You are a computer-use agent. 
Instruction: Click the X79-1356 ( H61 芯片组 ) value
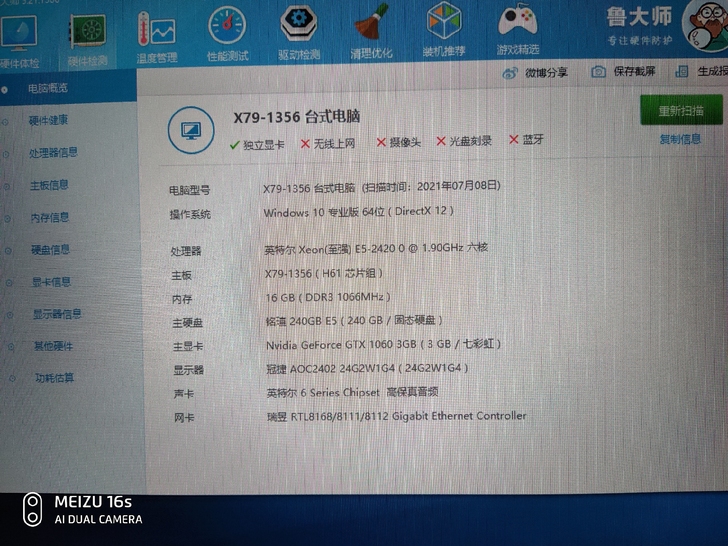coord(324,273)
